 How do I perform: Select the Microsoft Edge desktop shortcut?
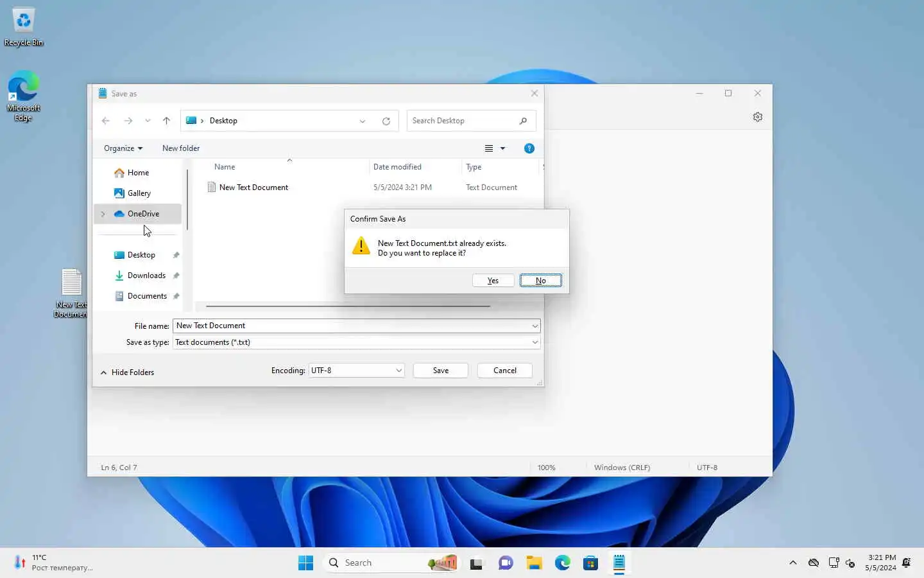click(x=24, y=96)
